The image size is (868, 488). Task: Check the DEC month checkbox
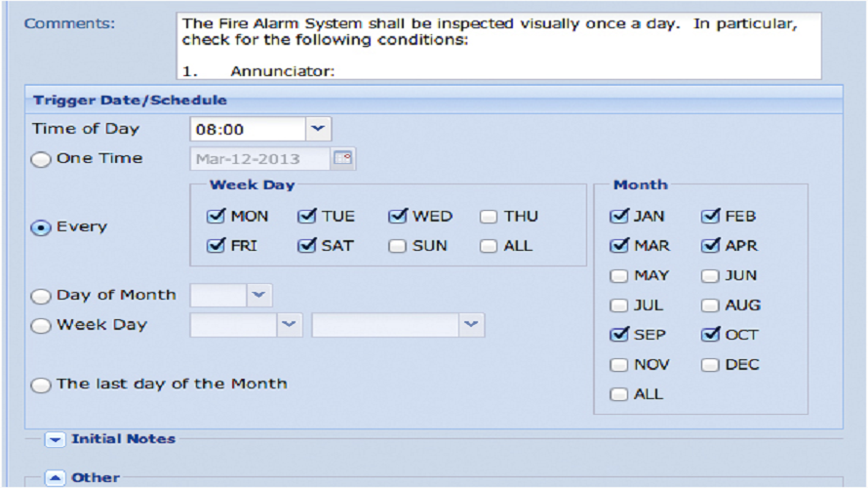pos(710,365)
